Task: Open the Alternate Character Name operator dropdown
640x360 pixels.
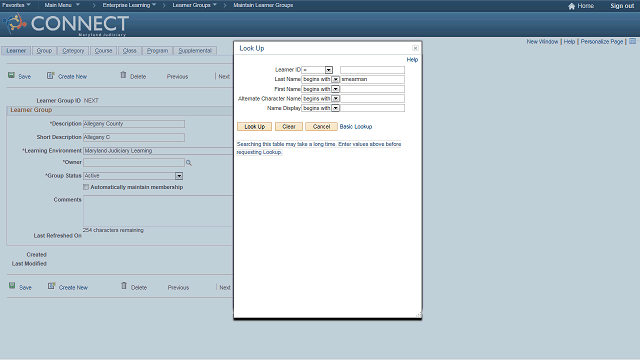Action: 336,98
